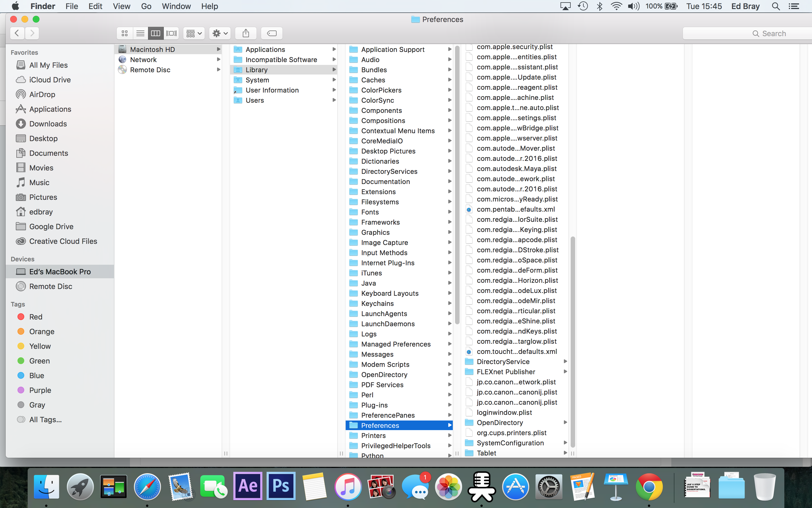The image size is (812, 508).
Task: Switch to Cover Flow view
Action: point(171,33)
